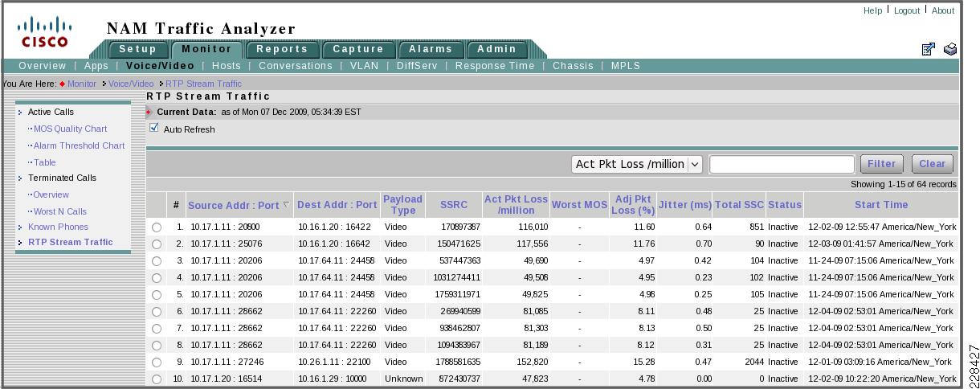Screen dimensions: 980x389
Task: Select radio button for row 9
Action: tap(157, 362)
